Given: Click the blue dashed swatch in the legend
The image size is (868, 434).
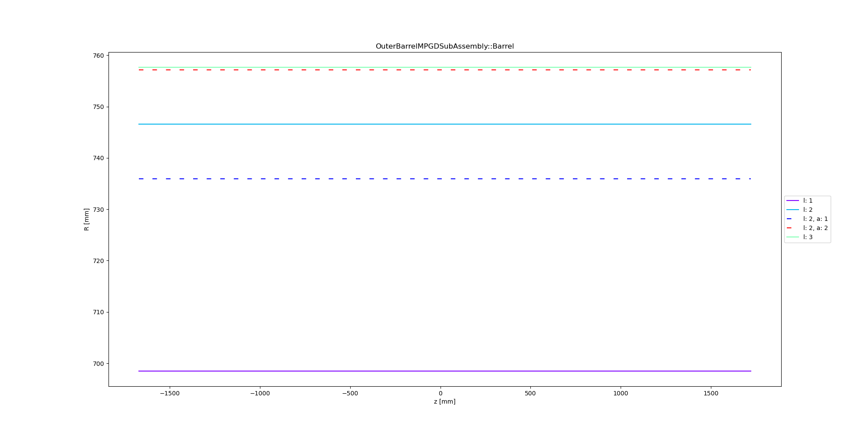Looking at the screenshot, I should click(792, 219).
